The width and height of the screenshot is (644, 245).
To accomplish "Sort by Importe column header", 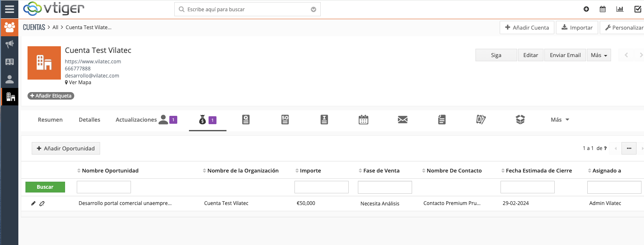I will (310, 170).
